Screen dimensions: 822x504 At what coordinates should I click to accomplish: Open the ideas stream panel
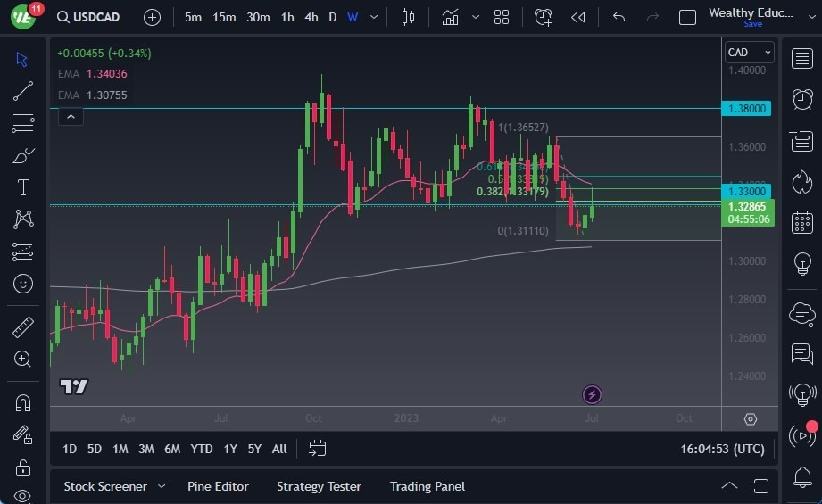tap(802, 394)
